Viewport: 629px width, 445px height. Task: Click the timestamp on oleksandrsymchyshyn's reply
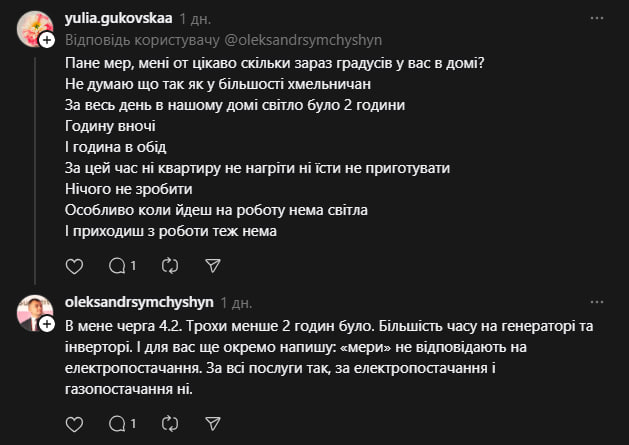pyautogui.click(x=236, y=300)
